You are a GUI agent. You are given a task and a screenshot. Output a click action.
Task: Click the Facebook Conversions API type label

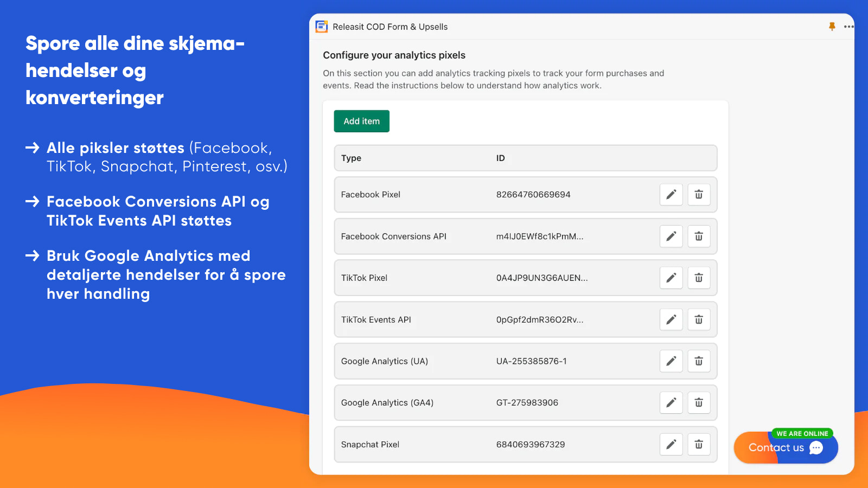393,236
